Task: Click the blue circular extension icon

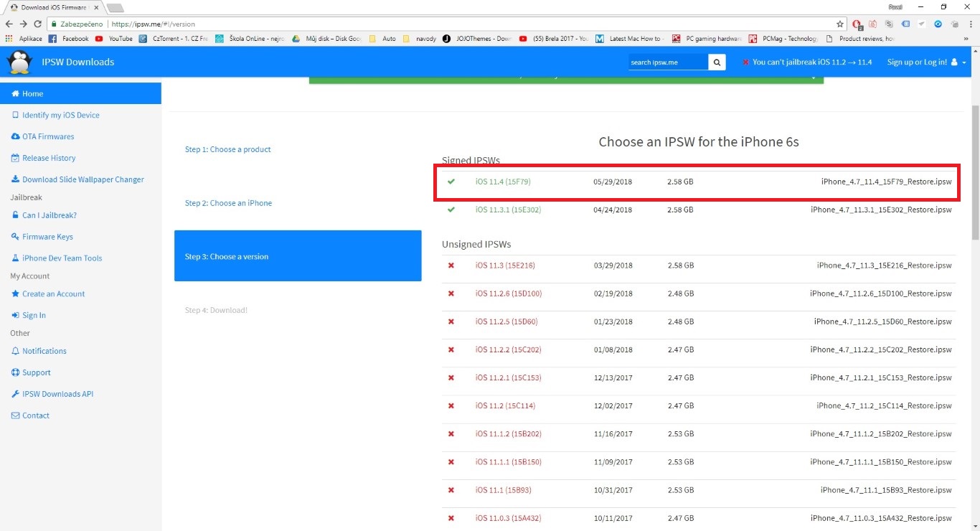Action: click(938, 24)
